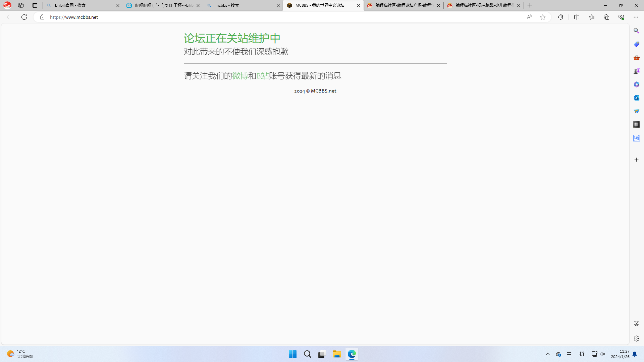Viewport: 644px width, 362px height.
Task: Open Settings and more ellipsis menu
Action: pos(636,17)
